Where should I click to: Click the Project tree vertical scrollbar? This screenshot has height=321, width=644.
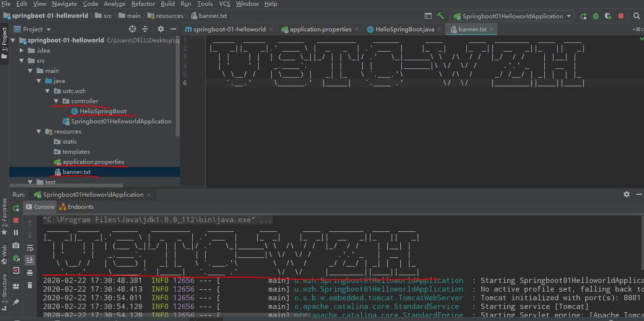[x=178, y=87]
